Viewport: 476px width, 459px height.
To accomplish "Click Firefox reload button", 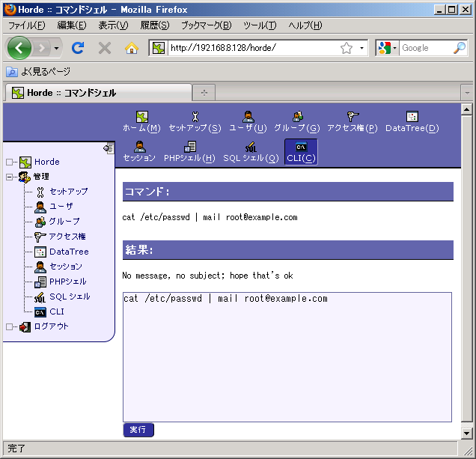I will tap(78, 48).
